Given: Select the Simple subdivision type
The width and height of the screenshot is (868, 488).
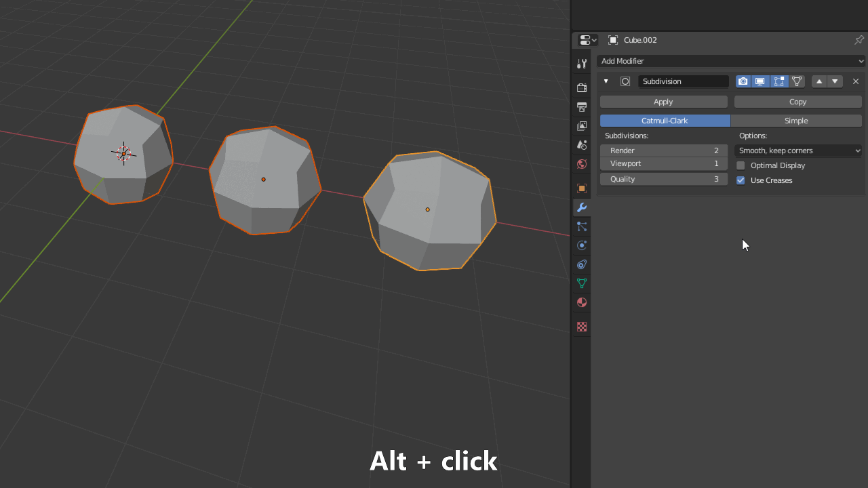Looking at the screenshot, I should pos(796,121).
